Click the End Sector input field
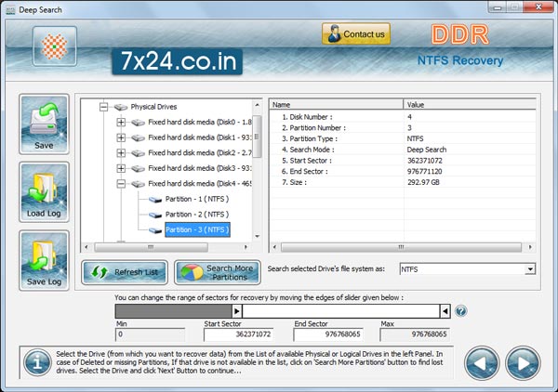558x392 pixels. (x=328, y=334)
